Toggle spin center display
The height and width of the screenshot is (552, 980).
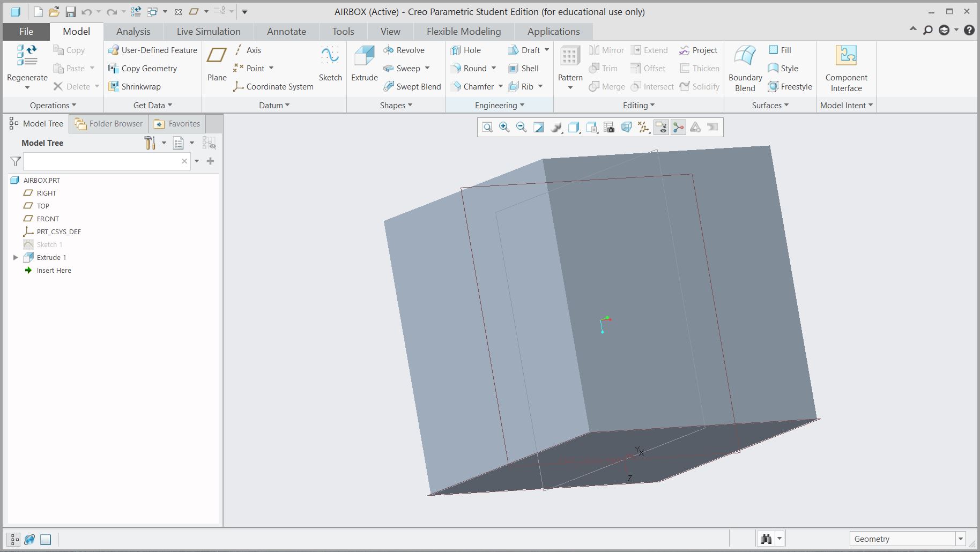[x=678, y=127]
